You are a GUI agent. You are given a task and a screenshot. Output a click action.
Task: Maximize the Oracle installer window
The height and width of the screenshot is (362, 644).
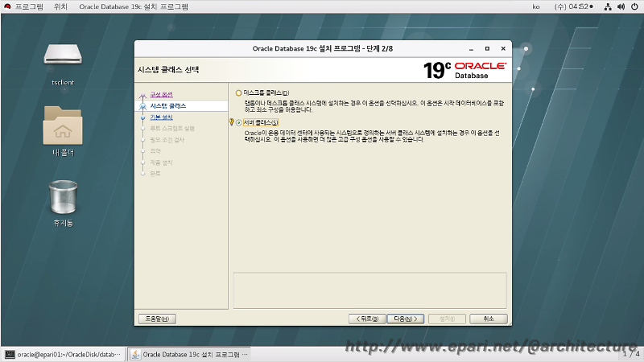(487, 48)
